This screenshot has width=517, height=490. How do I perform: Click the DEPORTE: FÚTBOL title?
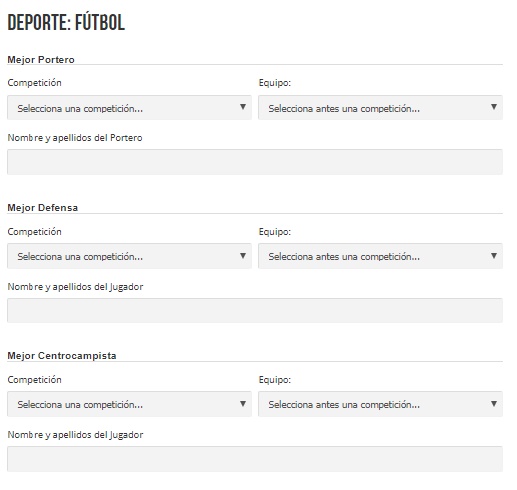coord(66,22)
